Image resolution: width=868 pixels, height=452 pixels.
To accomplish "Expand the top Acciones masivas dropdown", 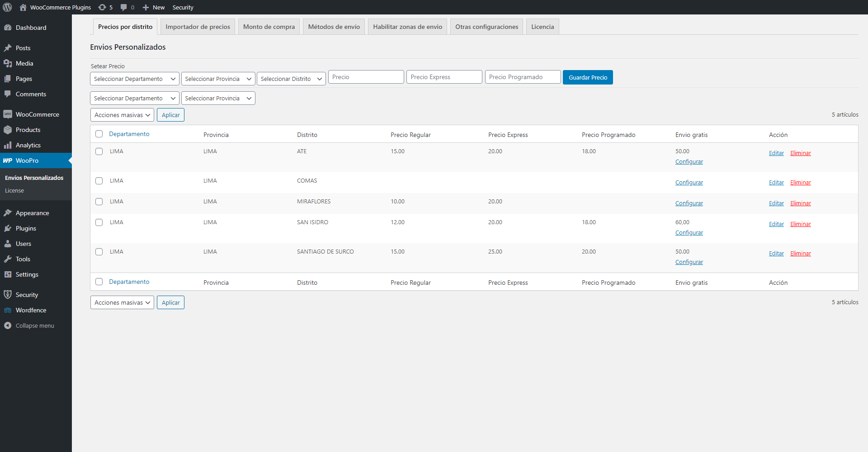I will (122, 115).
